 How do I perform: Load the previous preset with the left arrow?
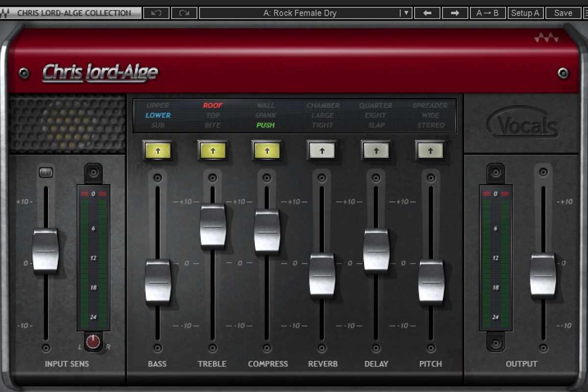[427, 13]
